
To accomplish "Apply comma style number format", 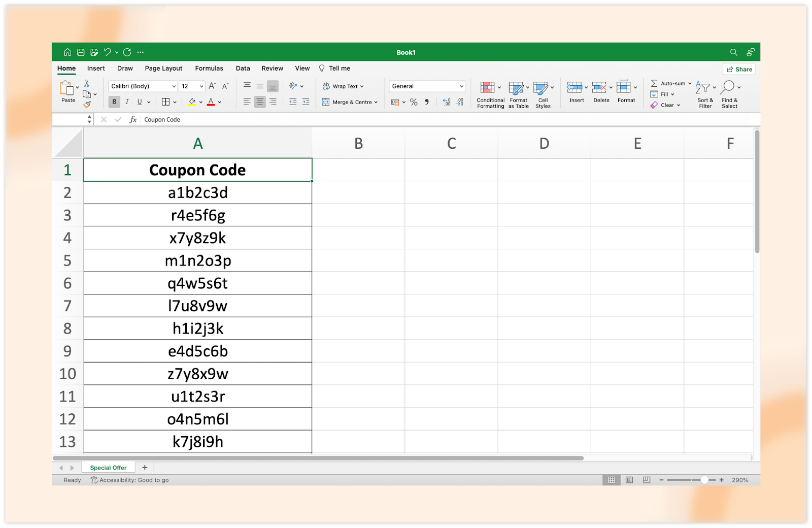I will (x=427, y=102).
